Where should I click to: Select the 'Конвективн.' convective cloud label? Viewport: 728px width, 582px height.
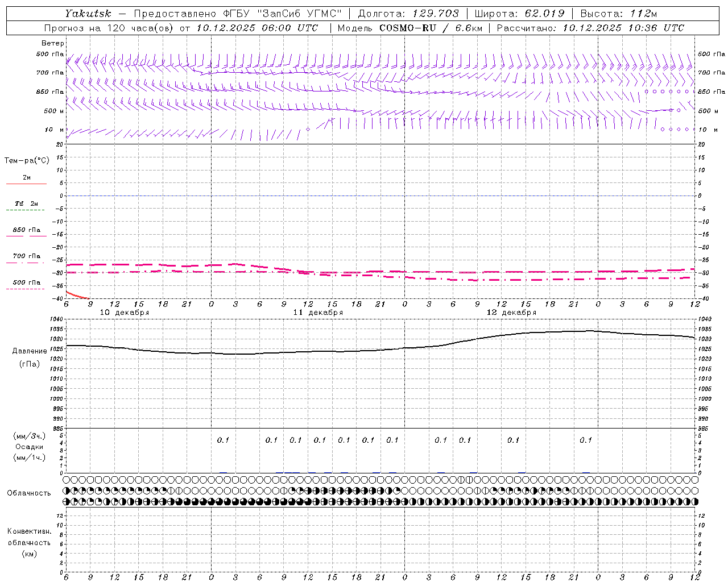(29, 531)
